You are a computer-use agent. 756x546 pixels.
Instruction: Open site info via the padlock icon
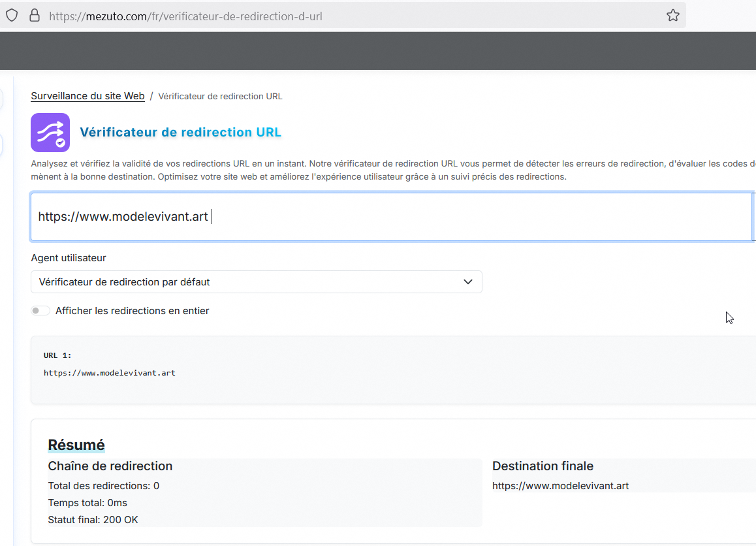35,16
